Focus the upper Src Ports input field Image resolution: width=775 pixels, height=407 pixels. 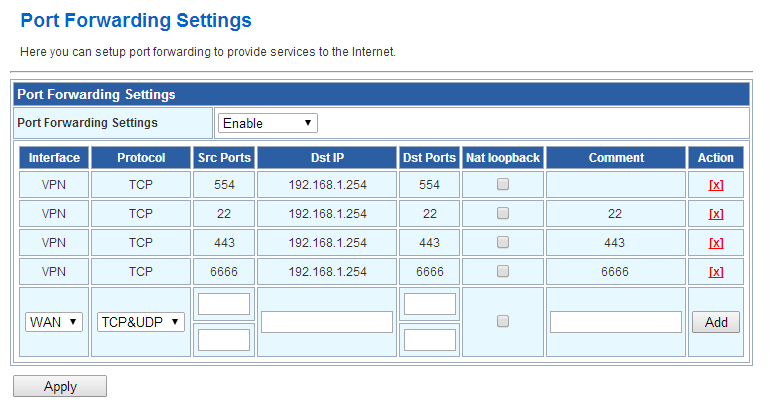coord(224,304)
